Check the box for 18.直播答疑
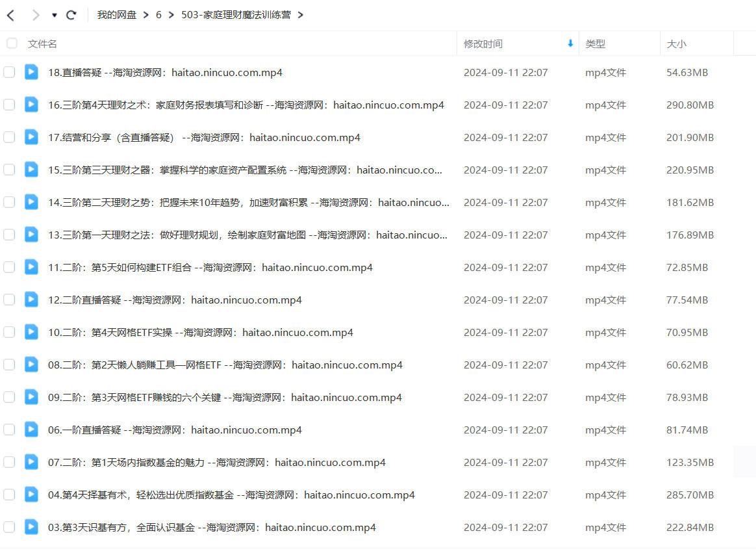This screenshot has width=756, height=555. click(x=9, y=72)
